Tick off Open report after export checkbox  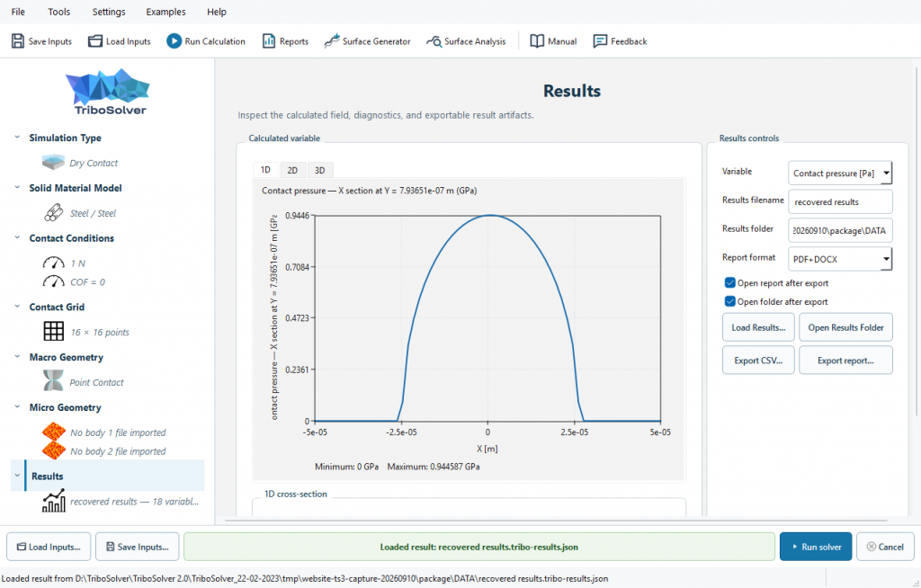click(x=730, y=282)
